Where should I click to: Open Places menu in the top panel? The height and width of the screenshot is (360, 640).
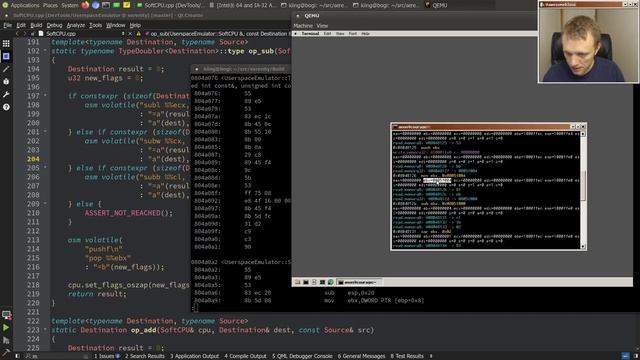[x=50, y=5]
